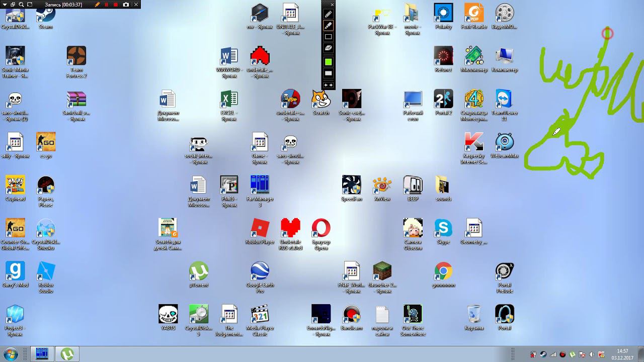Select the pencil tool in drawing palette
This screenshot has width=644, height=362.
coord(328,14)
